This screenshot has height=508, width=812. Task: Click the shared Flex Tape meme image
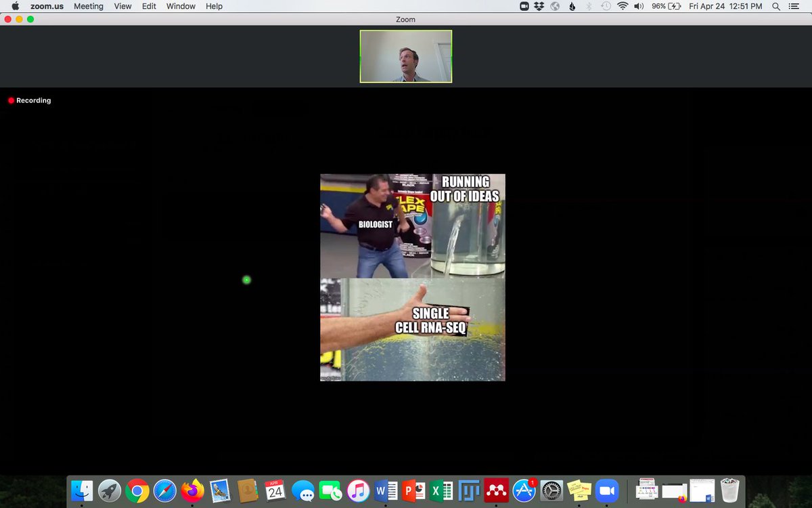click(x=413, y=278)
